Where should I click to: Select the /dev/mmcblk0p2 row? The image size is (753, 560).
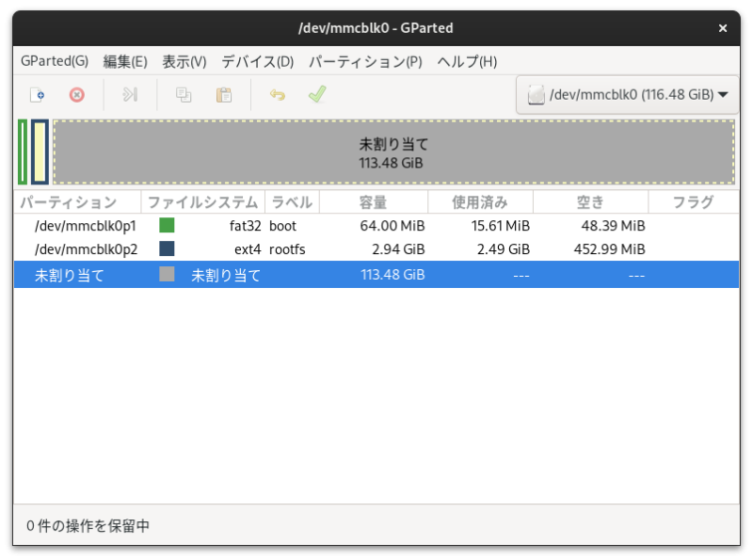click(376, 249)
